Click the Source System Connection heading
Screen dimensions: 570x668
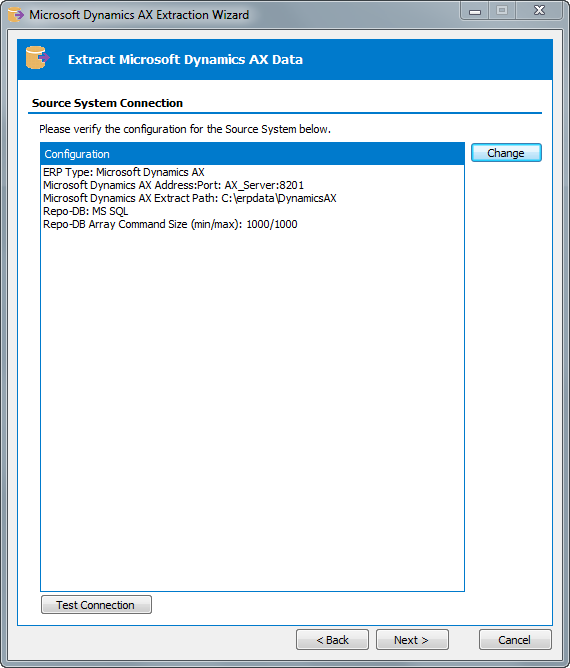click(x=107, y=103)
